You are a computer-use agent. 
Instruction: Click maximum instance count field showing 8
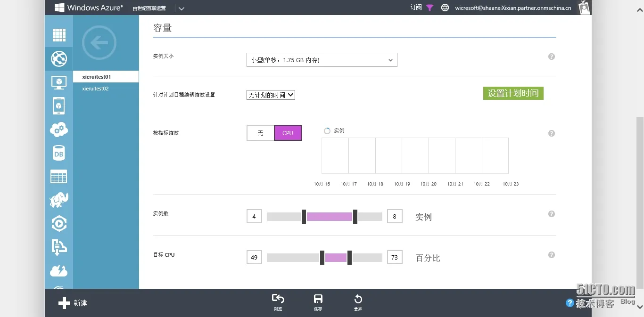click(x=395, y=217)
